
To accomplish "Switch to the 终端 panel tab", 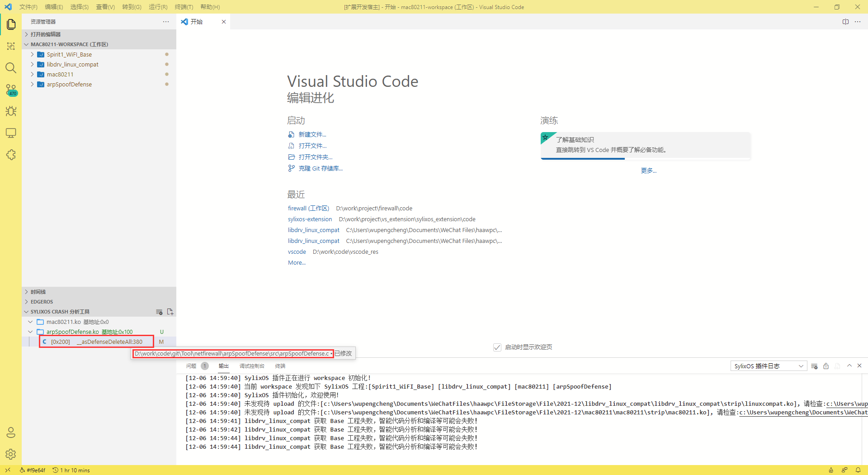I will click(x=280, y=366).
